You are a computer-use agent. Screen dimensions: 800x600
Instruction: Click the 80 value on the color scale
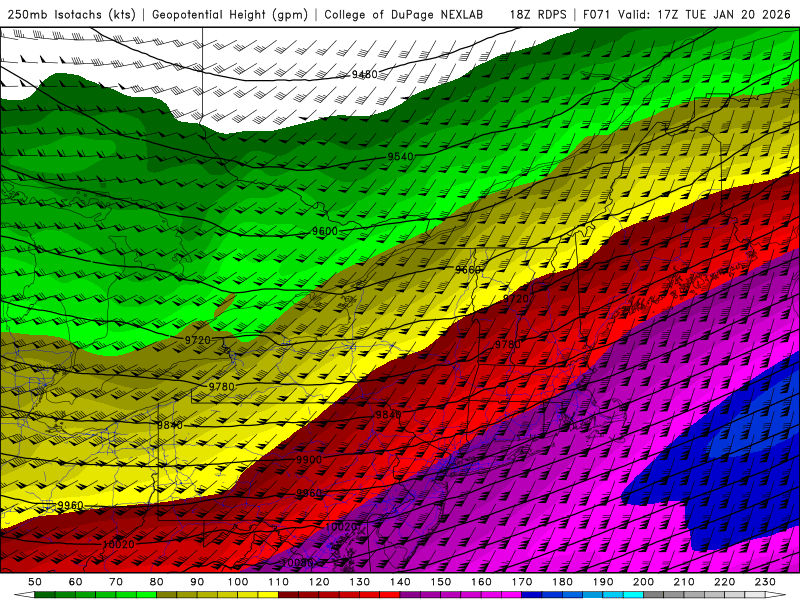coord(157,582)
